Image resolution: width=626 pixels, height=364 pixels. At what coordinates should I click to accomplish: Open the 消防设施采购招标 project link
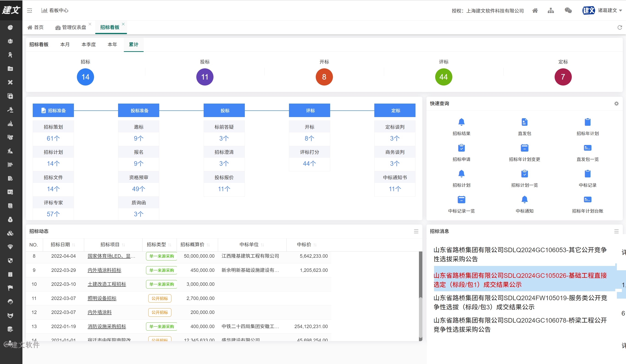click(x=107, y=326)
